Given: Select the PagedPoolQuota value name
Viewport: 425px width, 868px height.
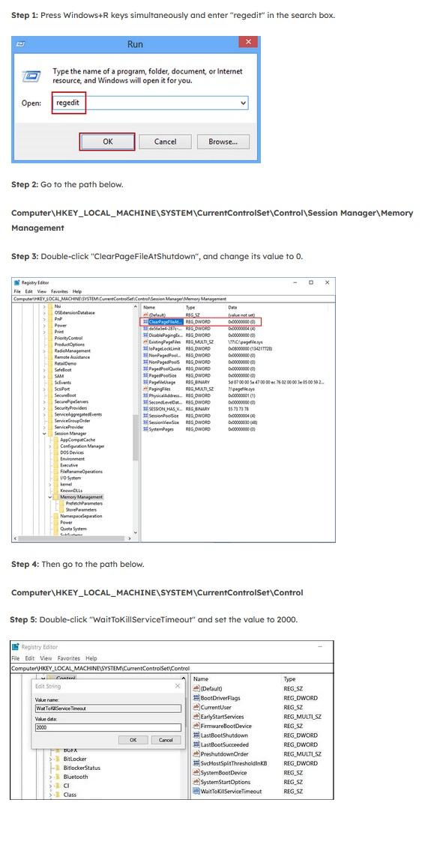Looking at the screenshot, I should [x=165, y=368].
